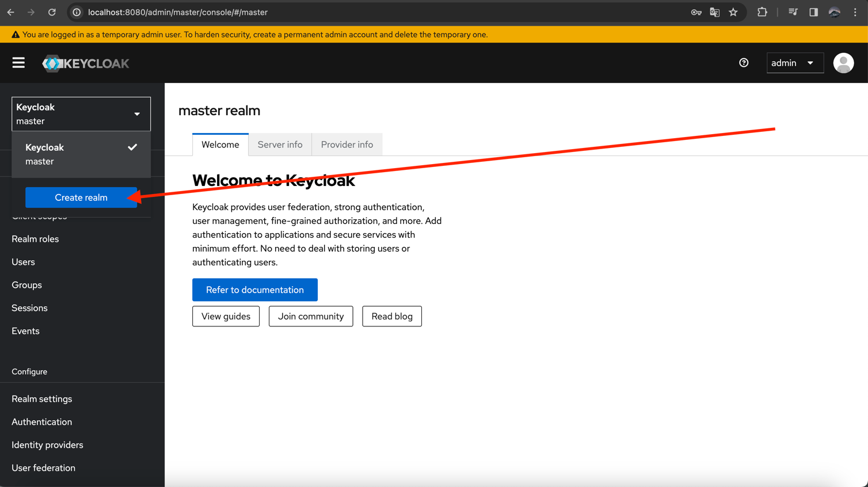
Task: Reload the page with browser refresh icon
Action: (52, 12)
